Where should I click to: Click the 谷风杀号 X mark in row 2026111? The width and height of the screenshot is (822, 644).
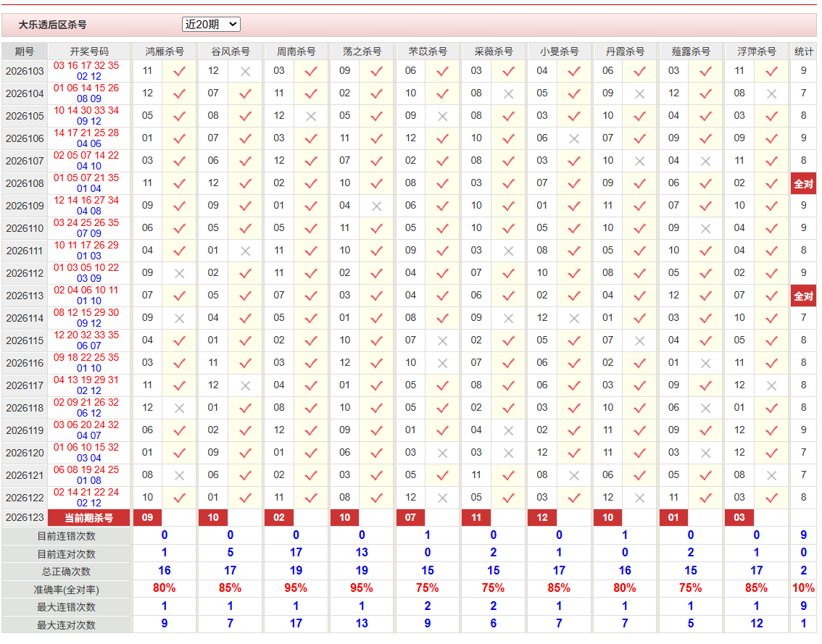click(x=245, y=251)
